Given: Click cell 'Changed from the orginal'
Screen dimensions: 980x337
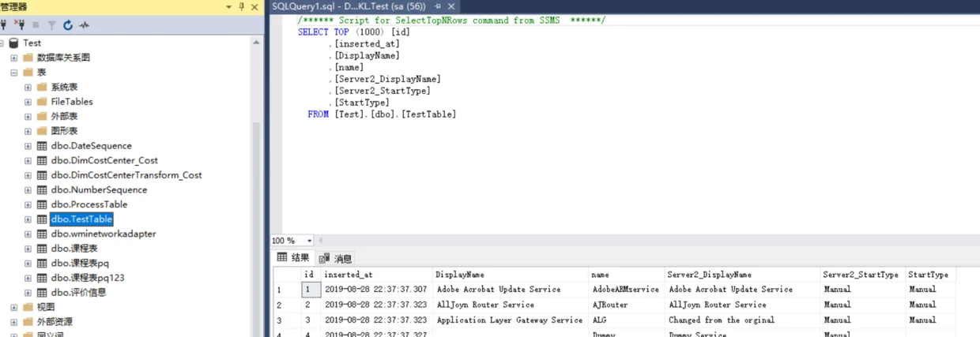Looking at the screenshot, I should (x=742, y=320).
